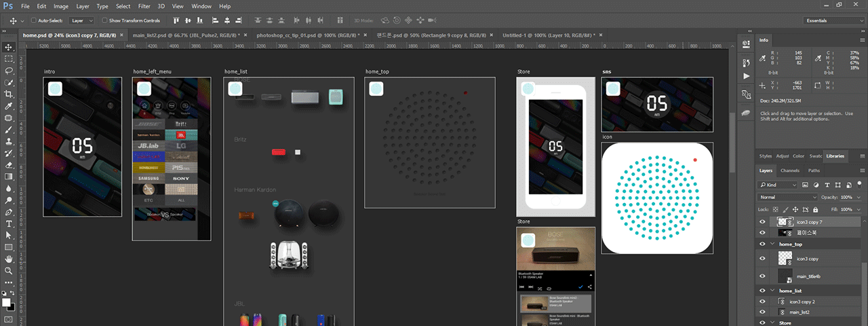Click the type layer filter icon
This screenshot has height=326, width=868.
(x=827, y=185)
